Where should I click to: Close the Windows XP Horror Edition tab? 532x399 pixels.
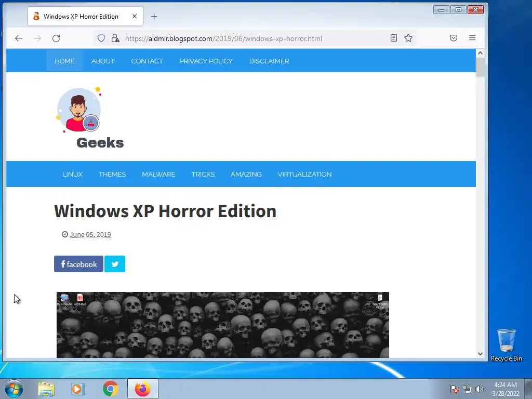tap(135, 16)
